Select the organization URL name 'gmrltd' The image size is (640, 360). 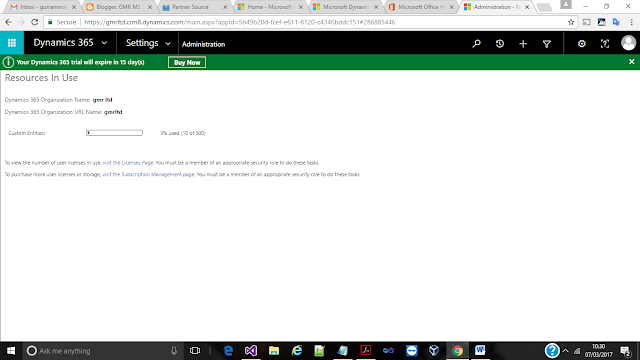click(x=113, y=112)
